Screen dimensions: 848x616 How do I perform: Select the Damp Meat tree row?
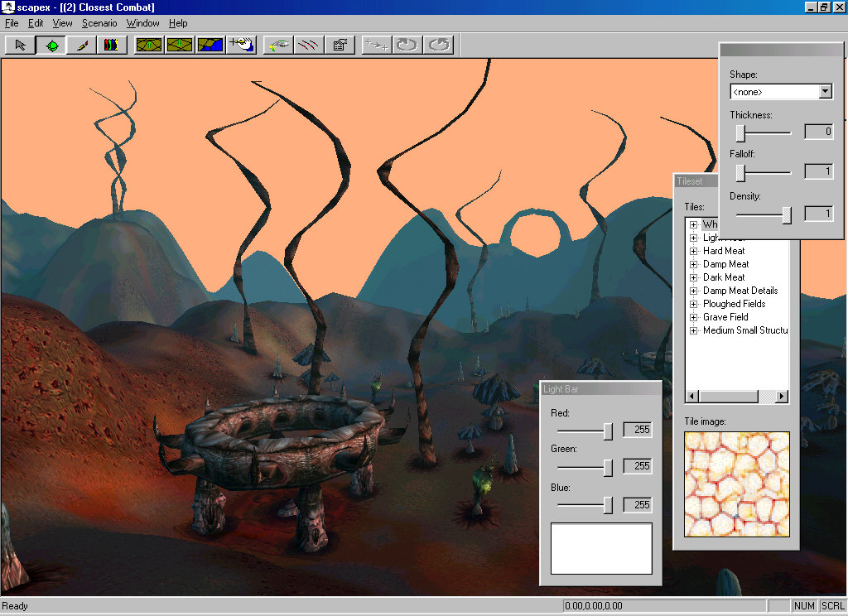point(725,264)
